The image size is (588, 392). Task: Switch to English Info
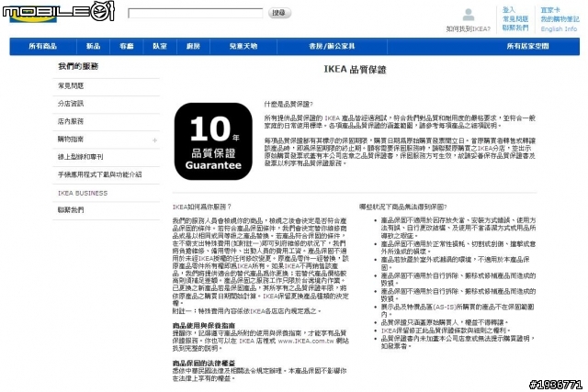pos(559,28)
